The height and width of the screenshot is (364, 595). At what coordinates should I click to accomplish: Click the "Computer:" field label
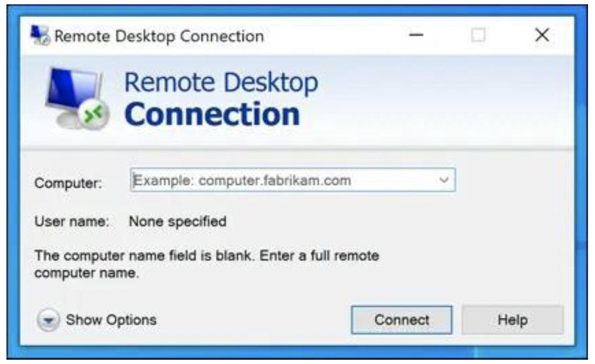click(68, 183)
